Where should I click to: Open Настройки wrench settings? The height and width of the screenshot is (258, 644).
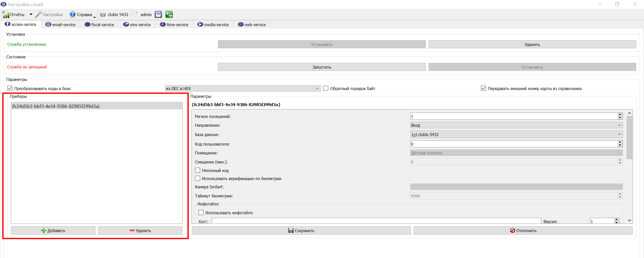click(x=49, y=15)
